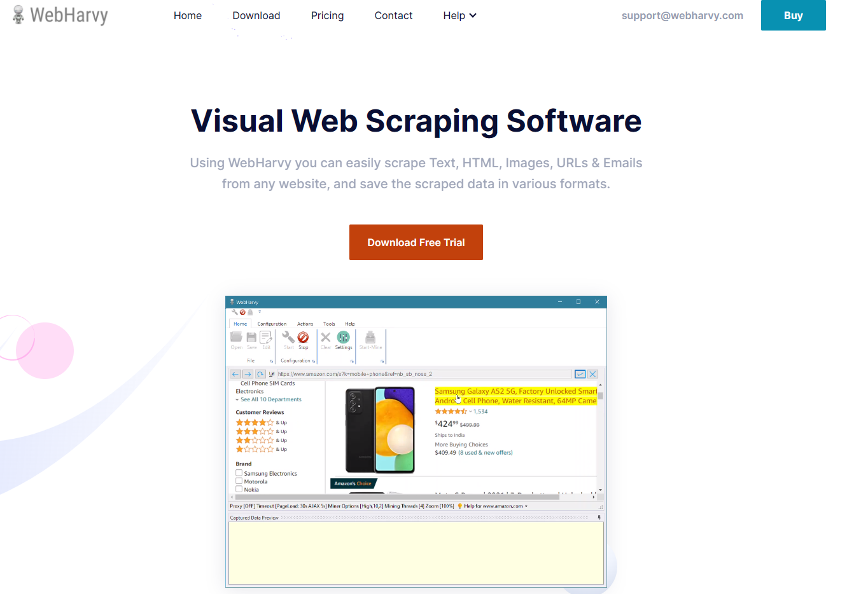Click the Start-Mine icon in the ribbon
868x594 pixels.
pyautogui.click(x=370, y=337)
